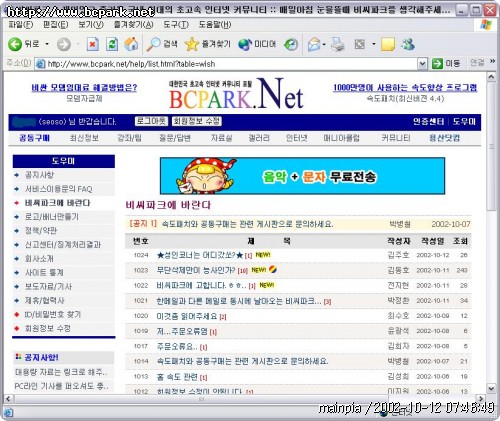The image size is (500, 421).
Task: Open size icon dropdown arrow
Action: click(x=374, y=44)
